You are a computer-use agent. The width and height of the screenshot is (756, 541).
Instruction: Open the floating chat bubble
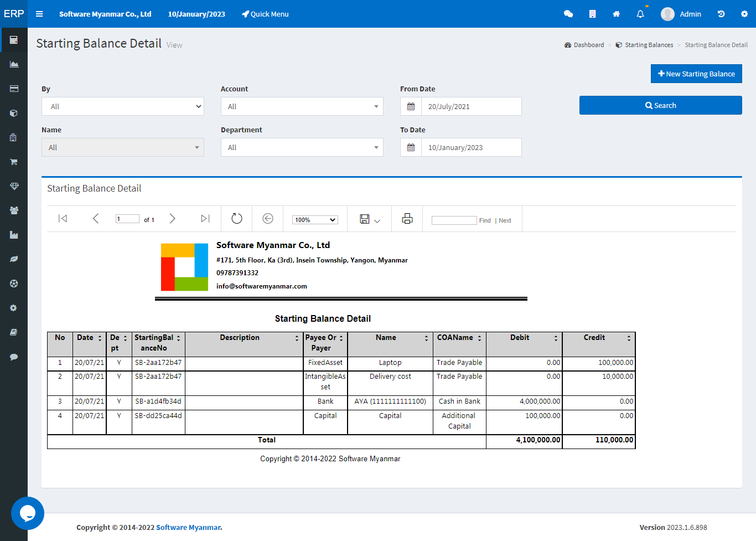(28, 513)
